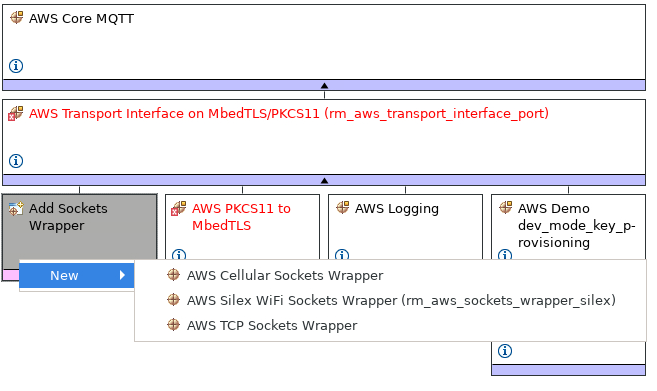Open info for AWS Core MQTT
The width and height of the screenshot is (657, 391).
tap(16, 66)
